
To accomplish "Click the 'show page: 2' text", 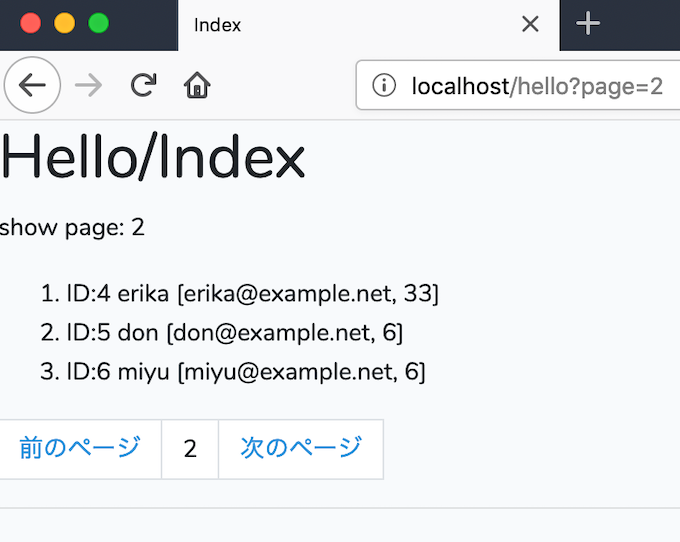I will click(x=72, y=227).
